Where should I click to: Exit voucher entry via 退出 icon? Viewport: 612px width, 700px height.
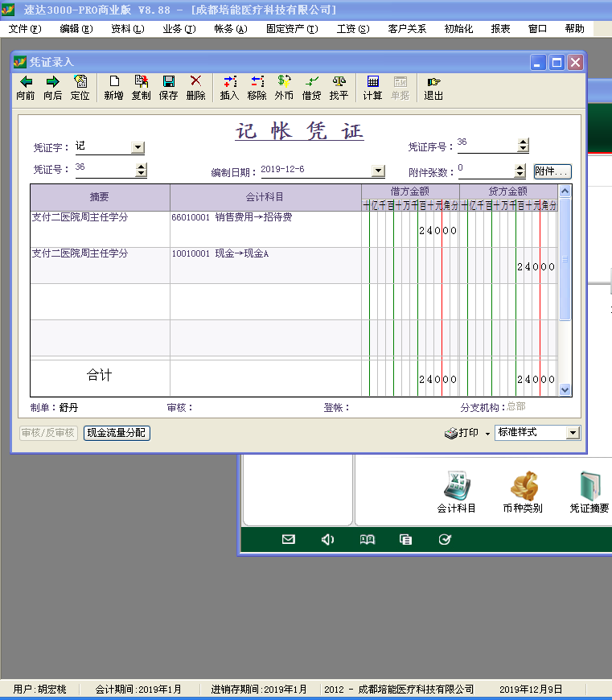(433, 81)
